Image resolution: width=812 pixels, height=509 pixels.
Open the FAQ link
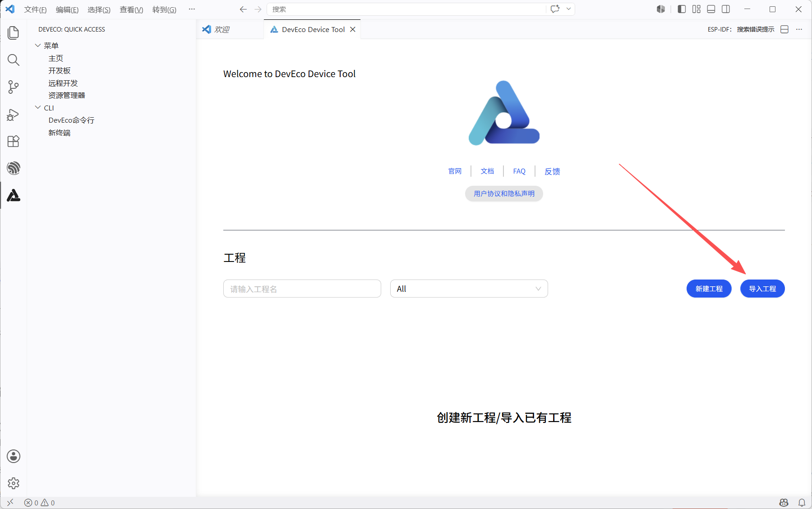519,171
